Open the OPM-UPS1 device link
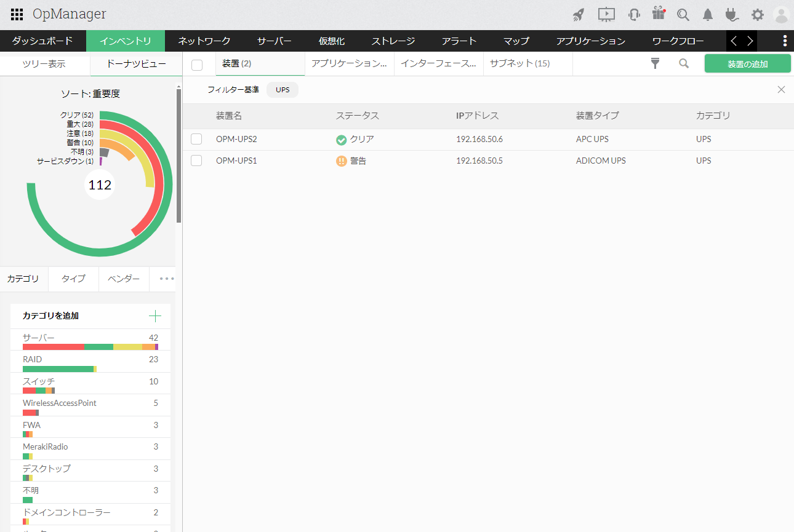This screenshot has width=794, height=532. pos(236,161)
